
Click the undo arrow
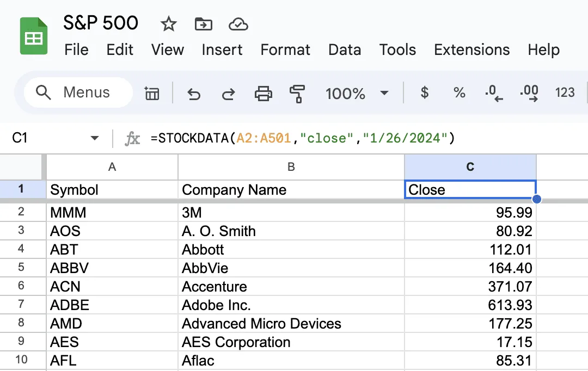tap(194, 94)
